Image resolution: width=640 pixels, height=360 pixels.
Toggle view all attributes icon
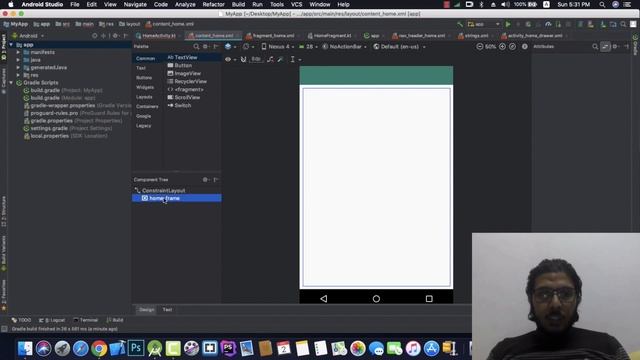[x=605, y=47]
